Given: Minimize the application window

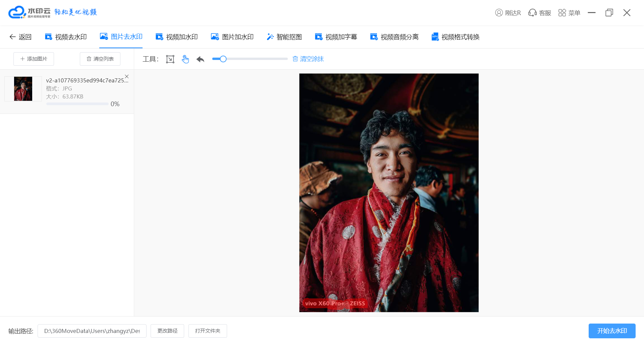Looking at the screenshot, I should (592, 13).
